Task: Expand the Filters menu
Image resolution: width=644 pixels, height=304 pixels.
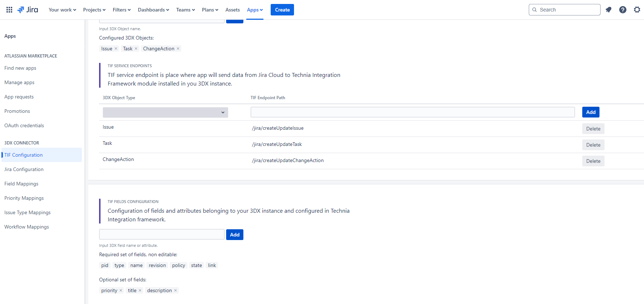Action: [x=122, y=10]
